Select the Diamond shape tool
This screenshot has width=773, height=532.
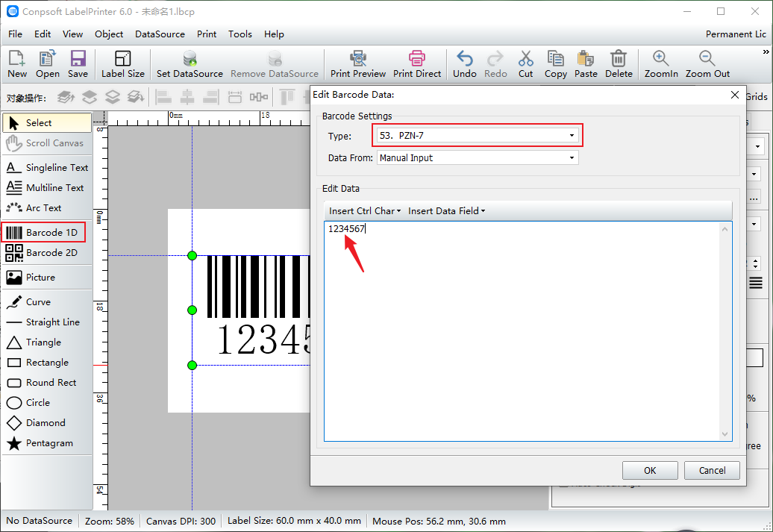coord(47,423)
